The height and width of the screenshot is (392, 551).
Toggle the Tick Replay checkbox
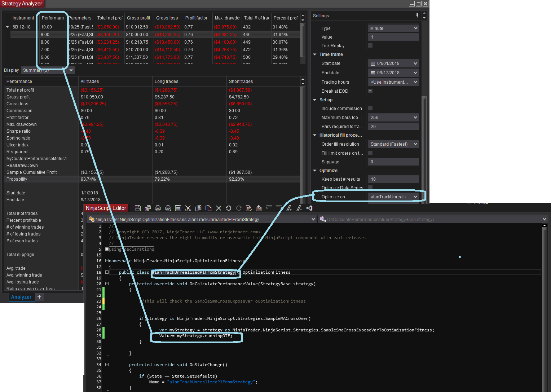click(x=370, y=45)
